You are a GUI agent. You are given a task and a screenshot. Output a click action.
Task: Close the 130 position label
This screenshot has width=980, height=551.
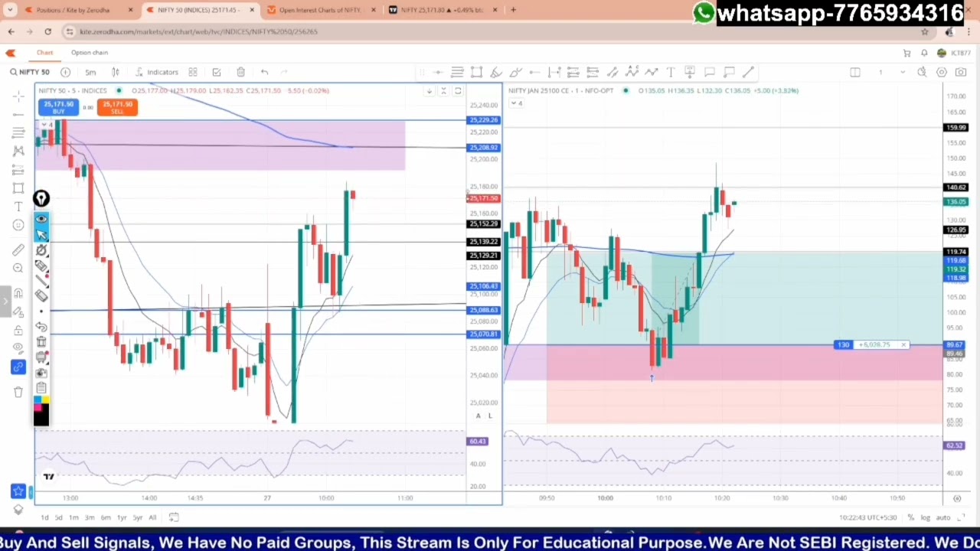click(903, 345)
